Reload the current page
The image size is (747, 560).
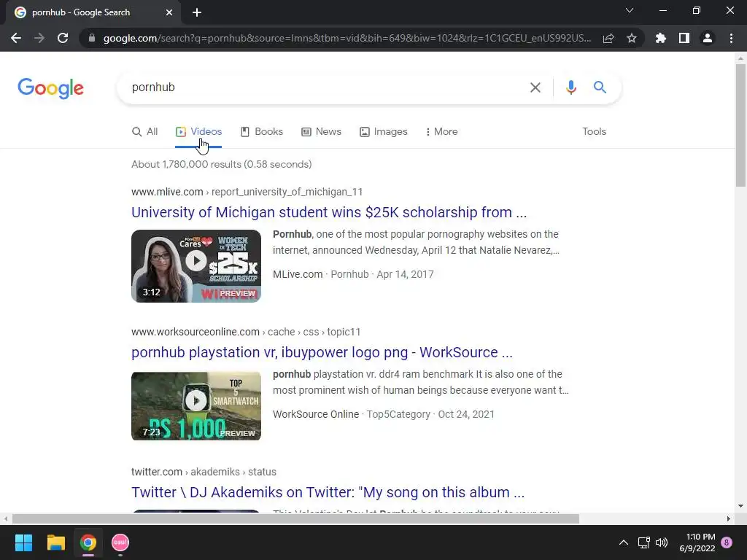click(63, 38)
